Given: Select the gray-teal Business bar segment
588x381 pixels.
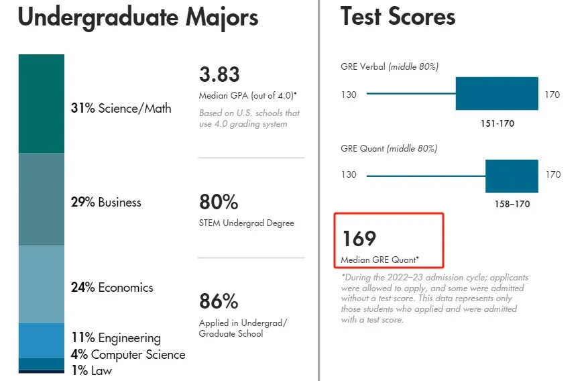Looking at the screenshot, I should 42,200.
